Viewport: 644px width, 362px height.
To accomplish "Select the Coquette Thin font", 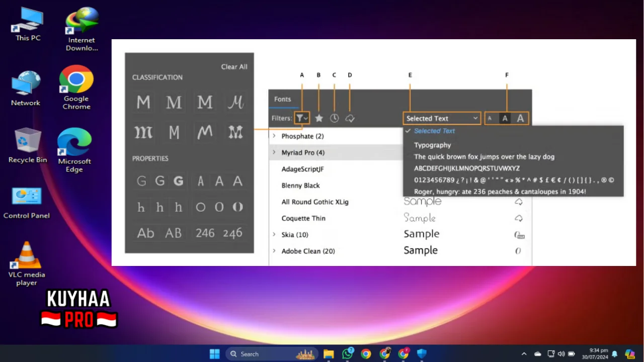I will pyautogui.click(x=303, y=218).
